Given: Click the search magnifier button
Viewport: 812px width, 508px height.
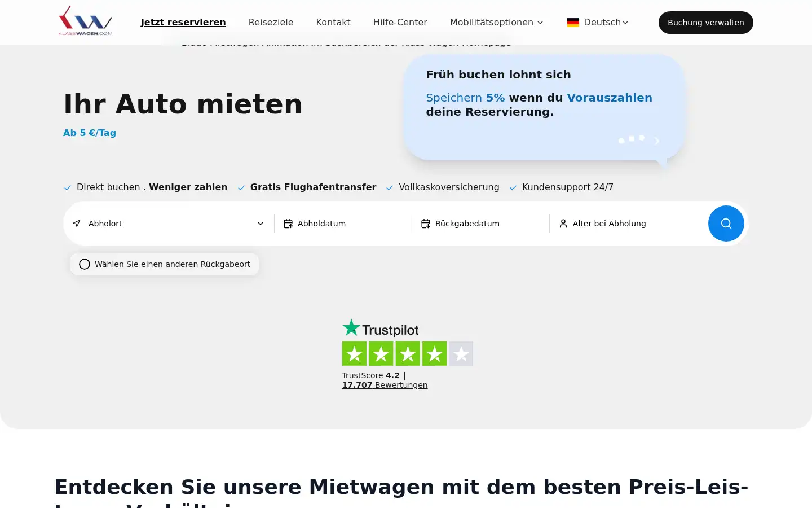Looking at the screenshot, I should tap(726, 224).
